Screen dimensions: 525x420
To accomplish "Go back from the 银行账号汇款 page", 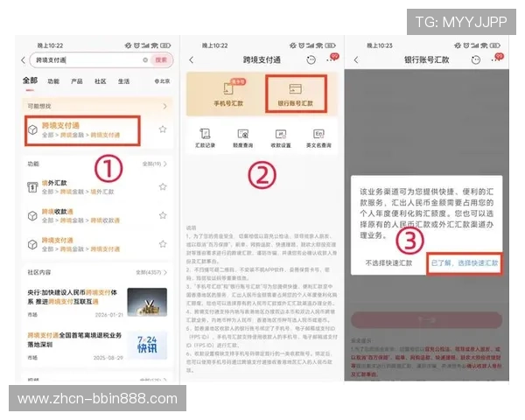I will coord(356,60).
